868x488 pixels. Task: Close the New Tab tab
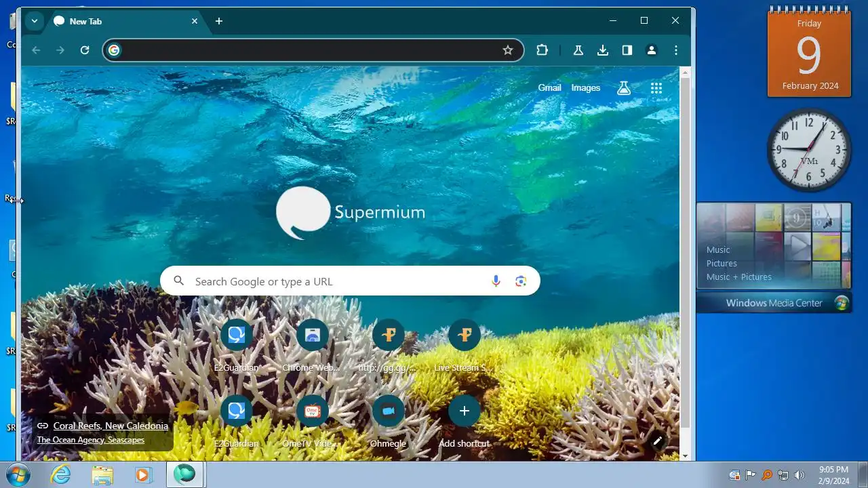(x=195, y=21)
